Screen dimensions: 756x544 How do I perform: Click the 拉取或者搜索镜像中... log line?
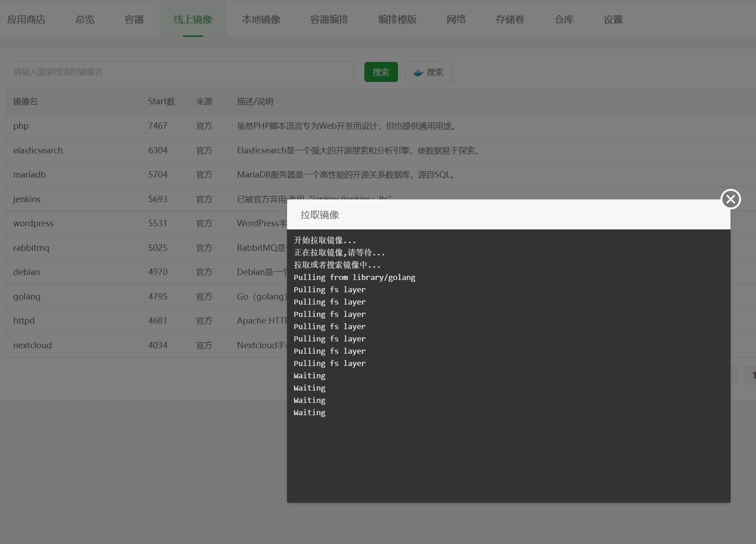tap(337, 265)
